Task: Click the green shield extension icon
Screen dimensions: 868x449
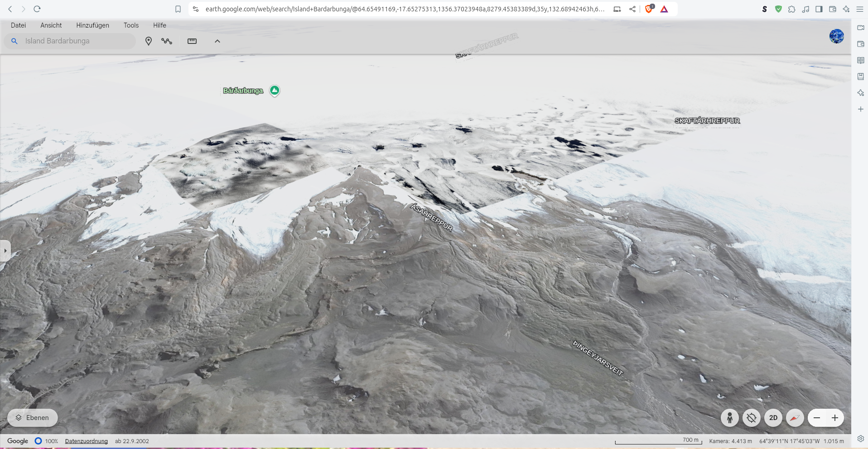Action: [778, 9]
